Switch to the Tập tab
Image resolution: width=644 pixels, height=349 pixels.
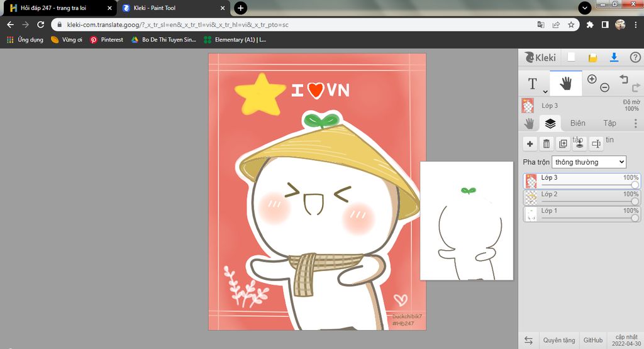click(x=609, y=123)
